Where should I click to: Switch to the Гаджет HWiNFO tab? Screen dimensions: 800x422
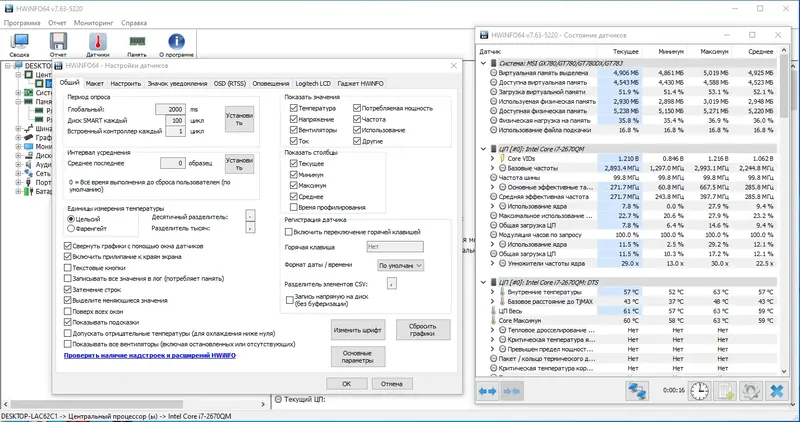click(x=360, y=83)
